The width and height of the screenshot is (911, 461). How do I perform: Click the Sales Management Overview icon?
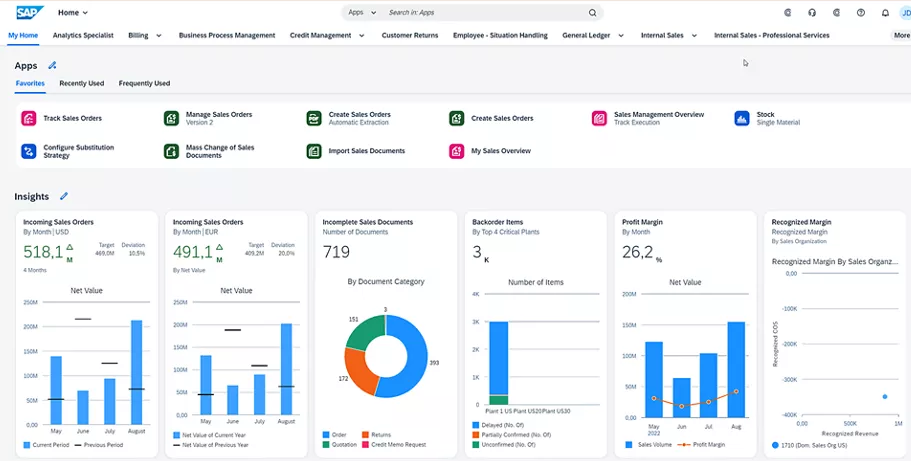[599, 118]
